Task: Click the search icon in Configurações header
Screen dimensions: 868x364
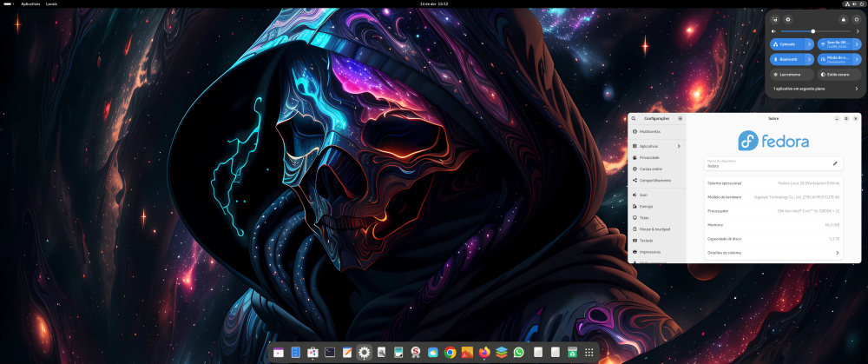Action: 634,118
